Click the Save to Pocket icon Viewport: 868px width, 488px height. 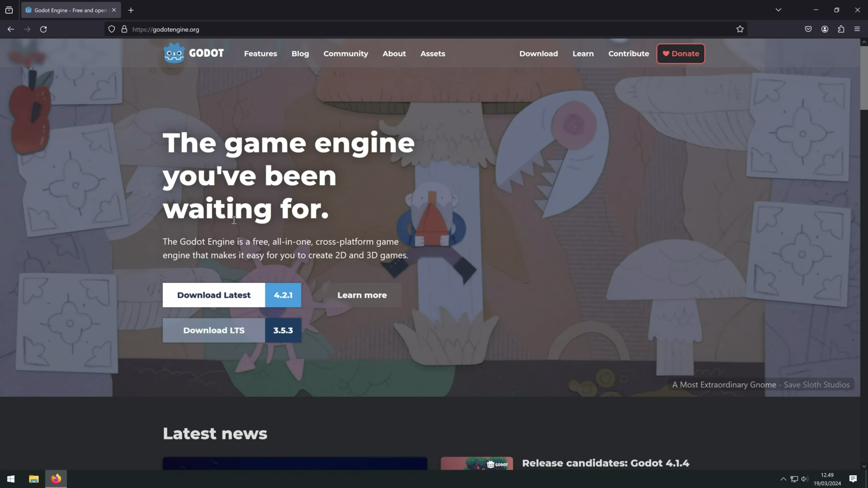point(808,29)
